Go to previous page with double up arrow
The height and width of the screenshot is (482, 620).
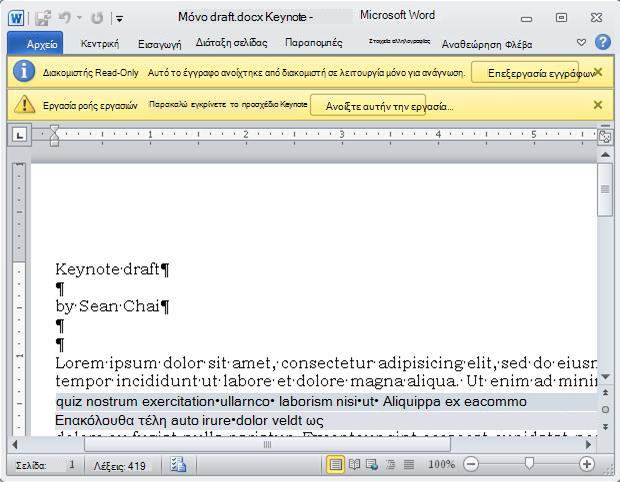click(605, 392)
